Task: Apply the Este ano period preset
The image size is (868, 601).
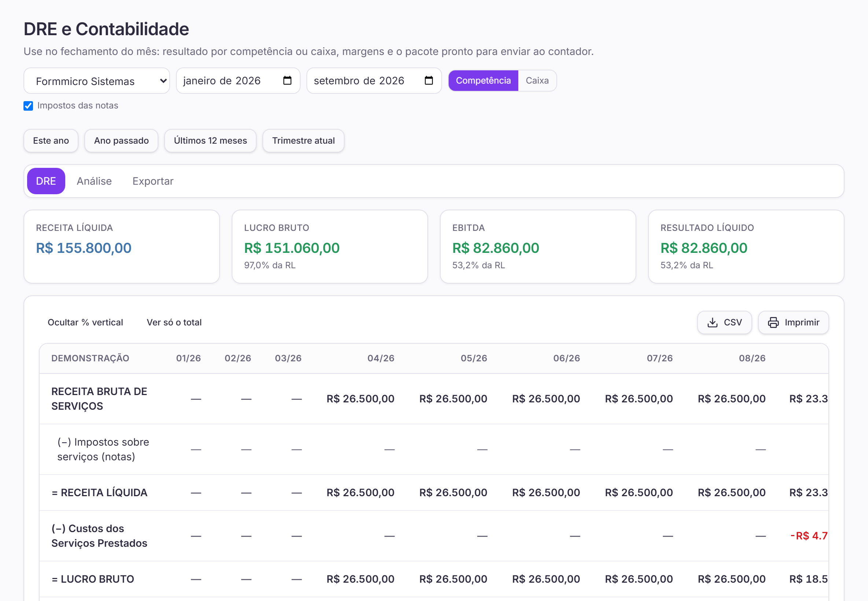Action: (x=51, y=141)
